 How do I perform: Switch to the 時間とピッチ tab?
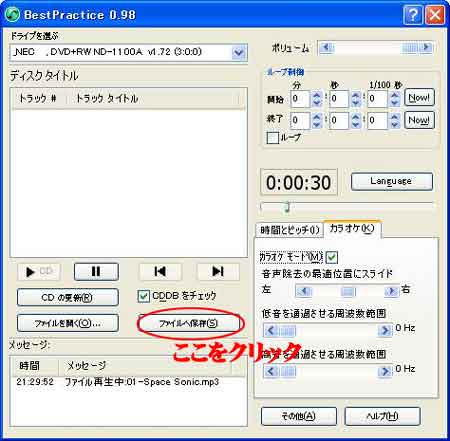coord(290,230)
